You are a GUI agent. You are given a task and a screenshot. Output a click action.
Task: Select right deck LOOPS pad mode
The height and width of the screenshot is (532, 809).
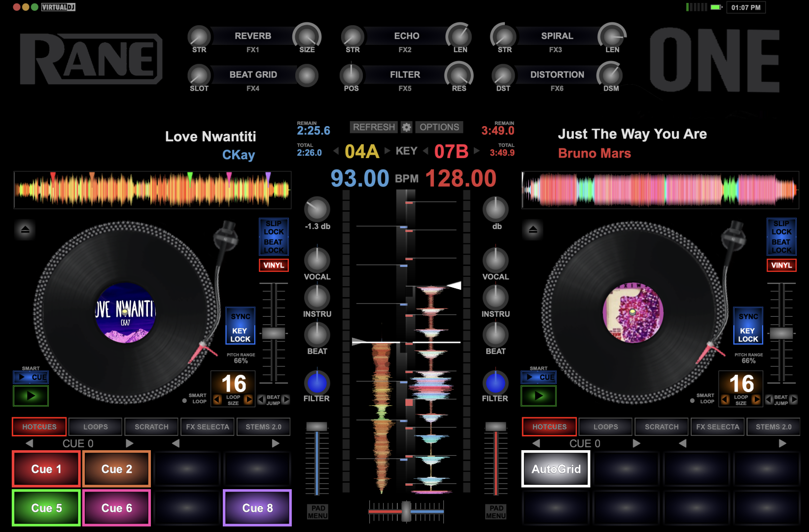pos(606,427)
